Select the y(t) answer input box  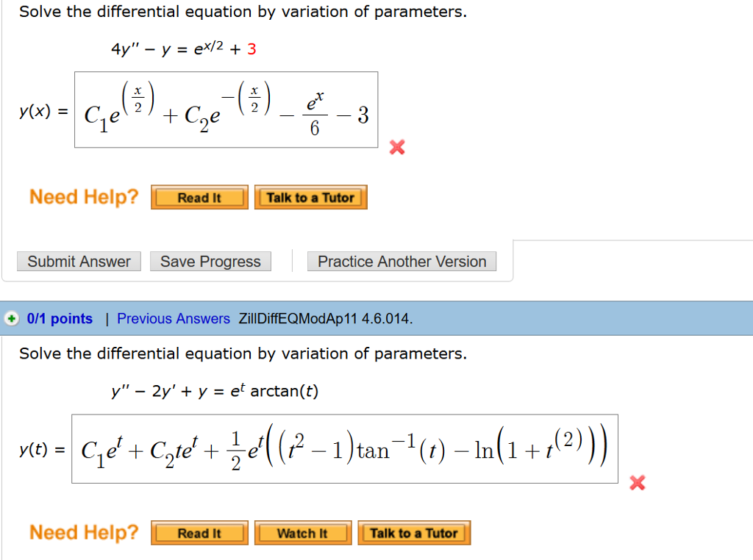(346, 448)
